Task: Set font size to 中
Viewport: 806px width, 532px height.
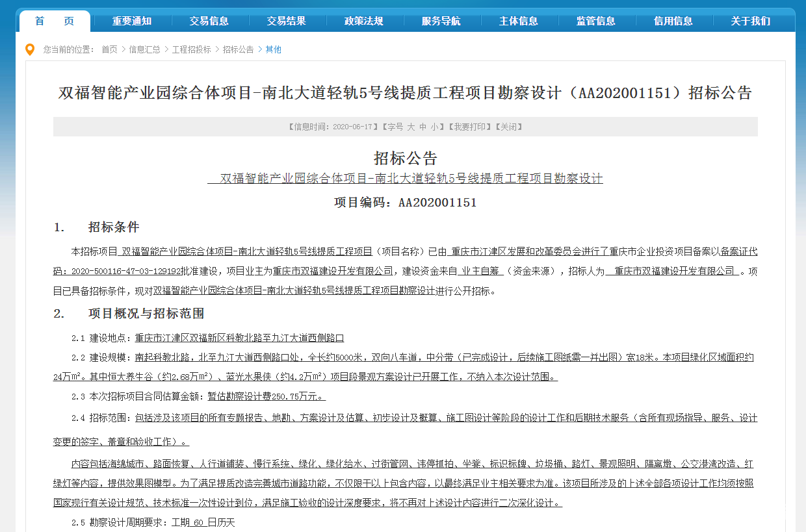Action: pyautogui.click(x=422, y=127)
